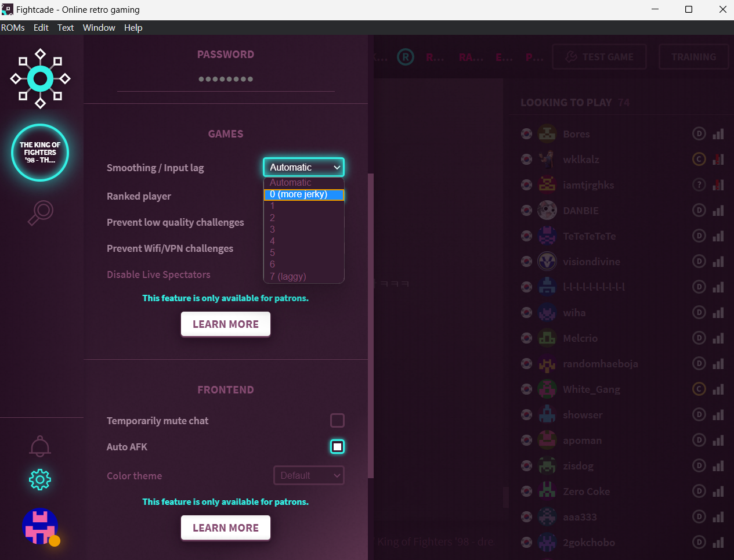734x560 pixels.
Task: Click LEARN MORE under Frontend section
Action: coord(226,528)
